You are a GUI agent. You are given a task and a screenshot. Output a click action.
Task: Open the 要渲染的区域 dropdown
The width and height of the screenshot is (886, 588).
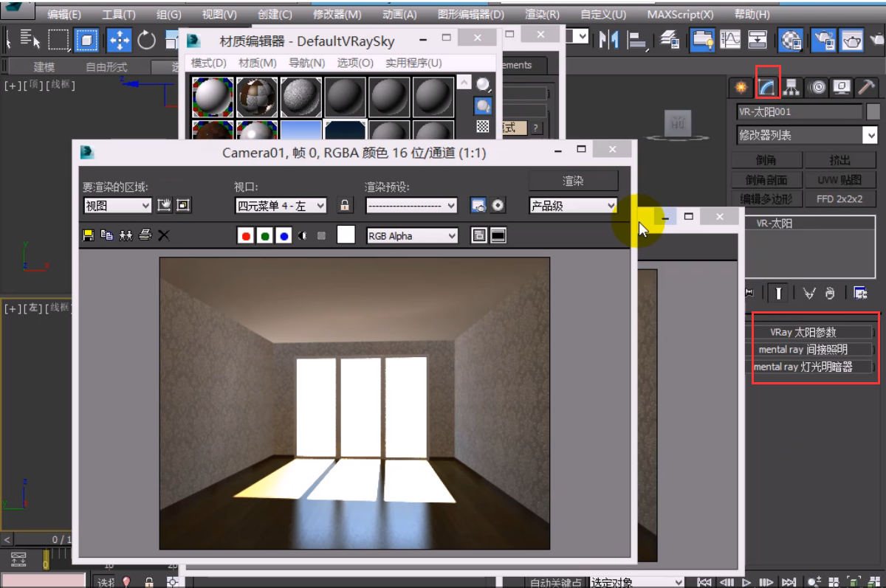tap(117, 206)
